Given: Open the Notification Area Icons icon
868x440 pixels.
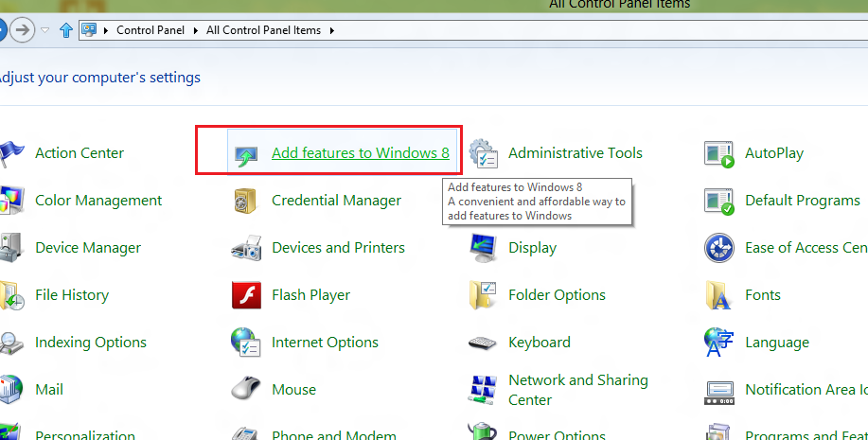Looking at the screenshot, I should point(719,393).
